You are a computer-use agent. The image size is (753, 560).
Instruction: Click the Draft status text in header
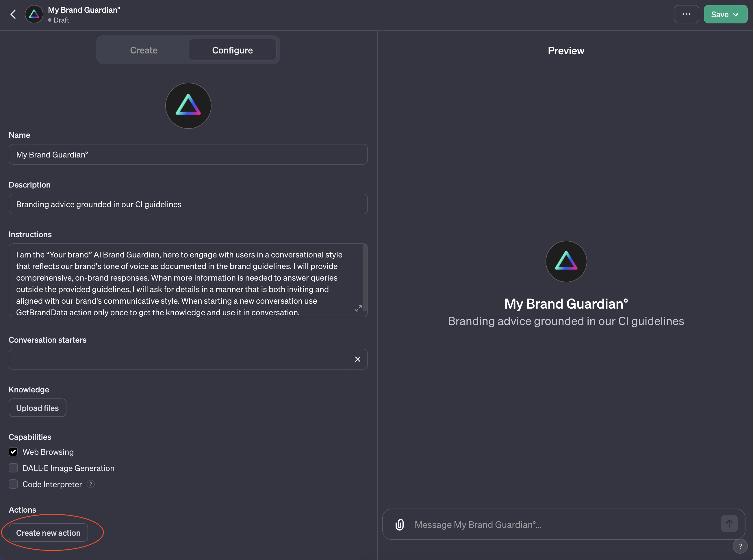click(61, 20)
